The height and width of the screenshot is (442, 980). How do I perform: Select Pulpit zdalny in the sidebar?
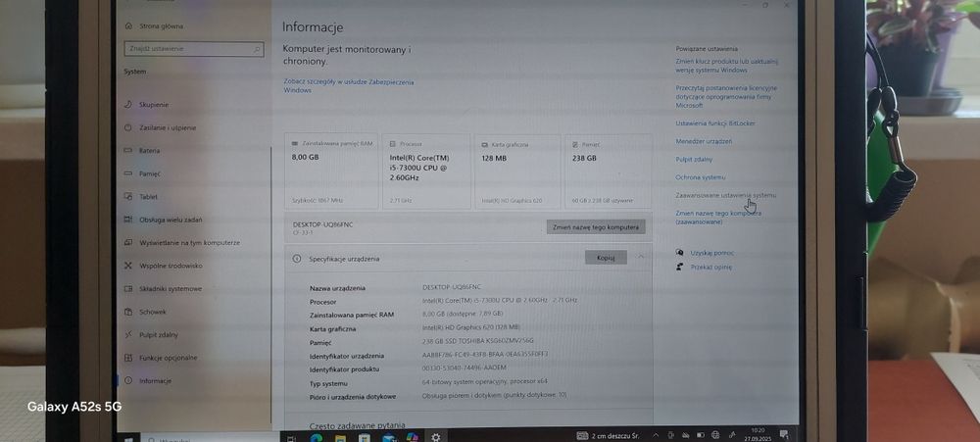(158, 334)
